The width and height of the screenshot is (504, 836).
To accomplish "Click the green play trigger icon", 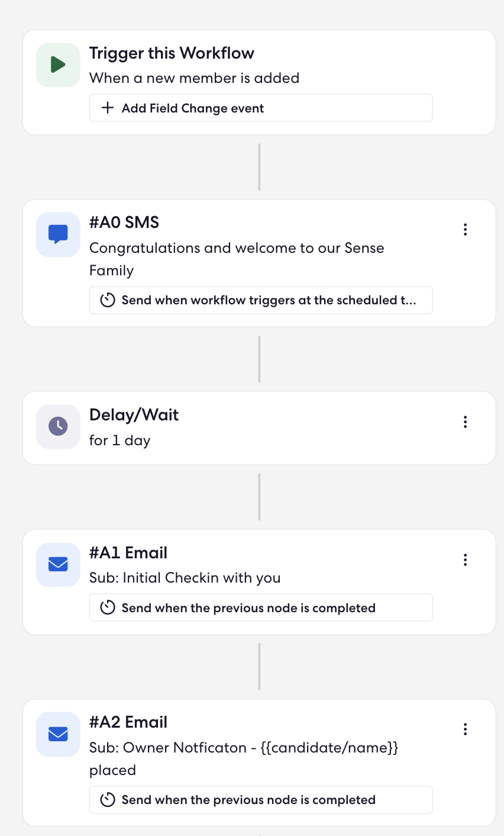I will (58, 65).
